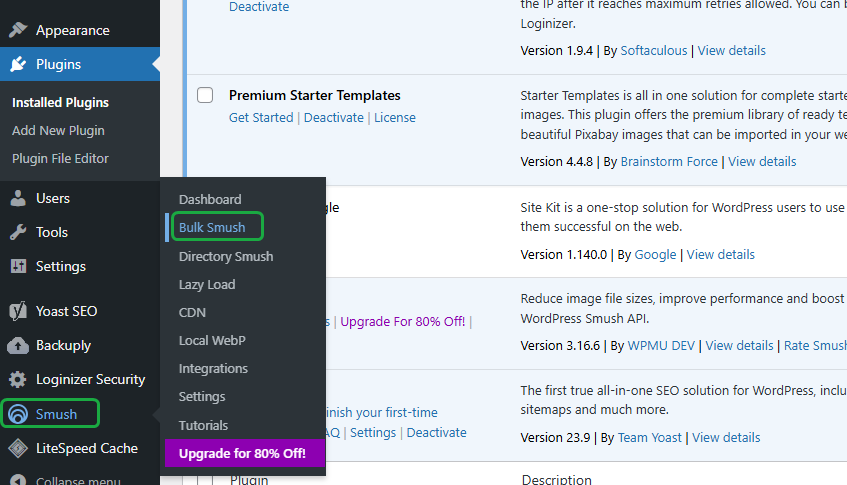Click the LiteSpeed Cache diamond icon
The width and height of the screenshot is (847, 485).
(x=18, y=448)
